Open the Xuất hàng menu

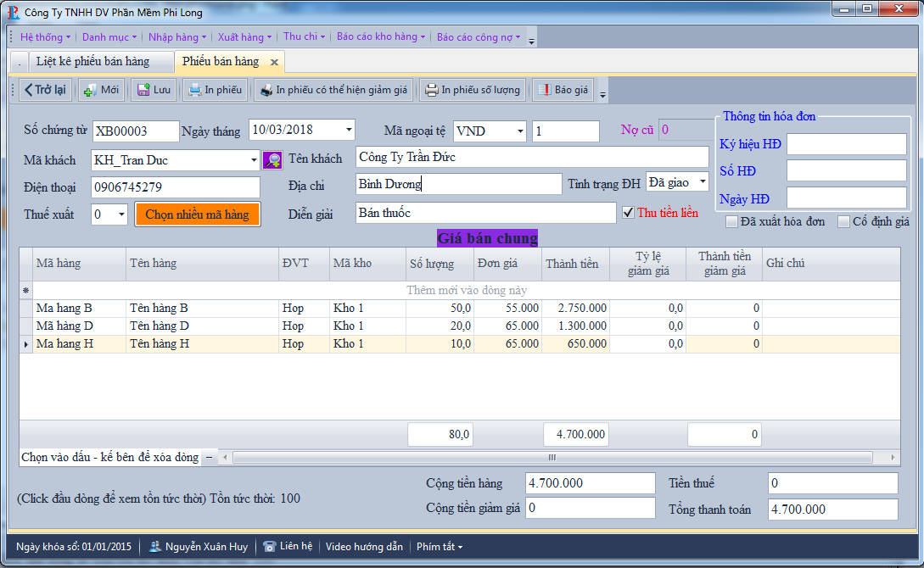(244, 37)
